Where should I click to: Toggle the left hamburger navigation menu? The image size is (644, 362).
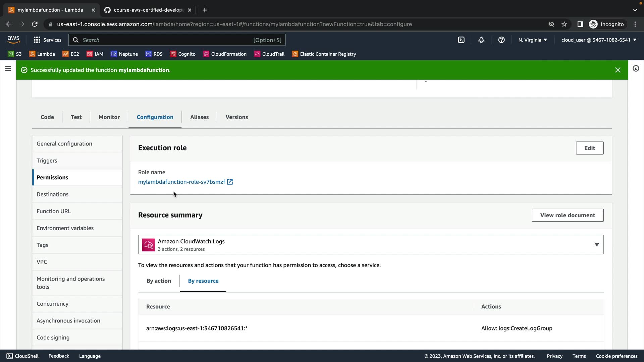8,69
